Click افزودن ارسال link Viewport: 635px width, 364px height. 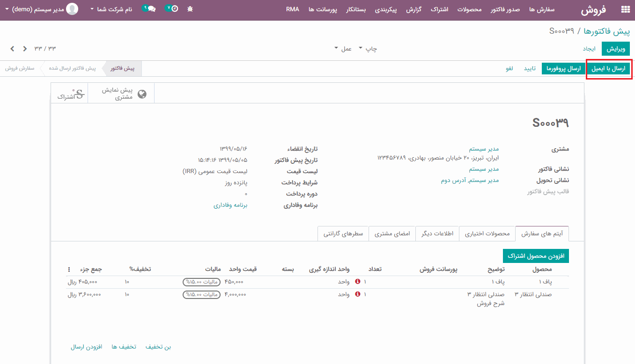click(x=86, y=347)
